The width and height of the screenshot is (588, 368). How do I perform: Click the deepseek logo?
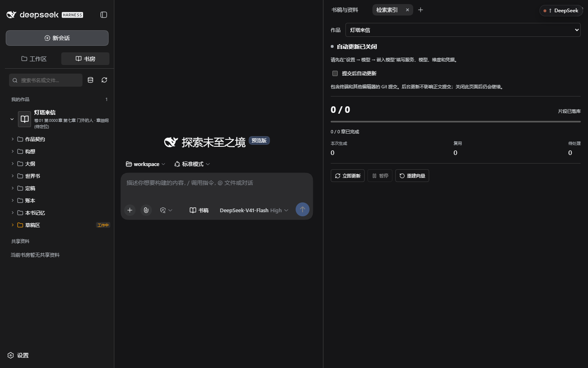(45, 15)
